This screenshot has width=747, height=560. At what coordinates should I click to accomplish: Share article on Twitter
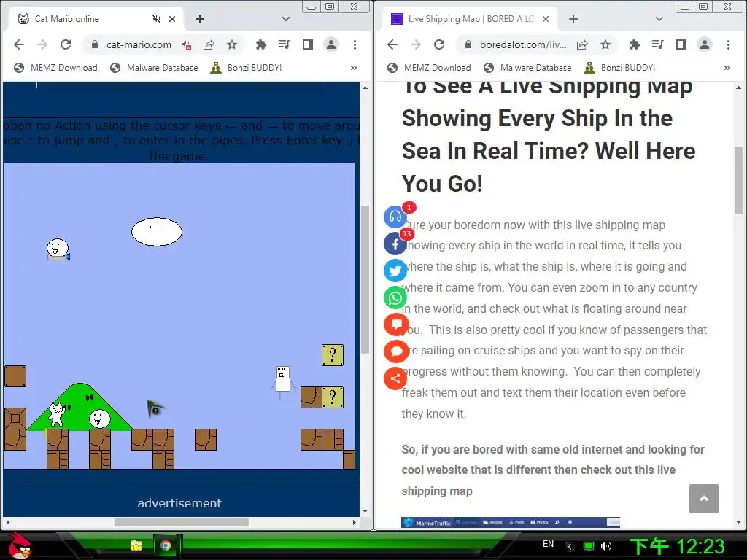(x=395, y=271)
